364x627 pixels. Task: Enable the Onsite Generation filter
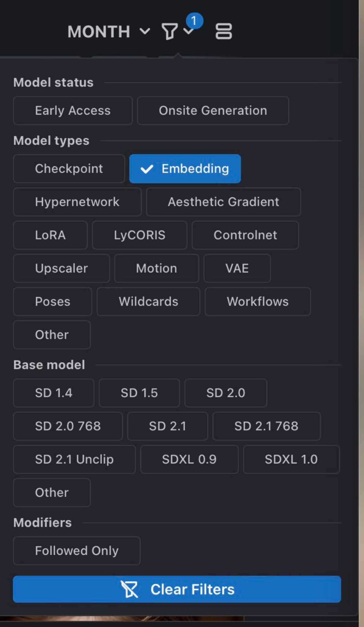(x=212, y=111)
